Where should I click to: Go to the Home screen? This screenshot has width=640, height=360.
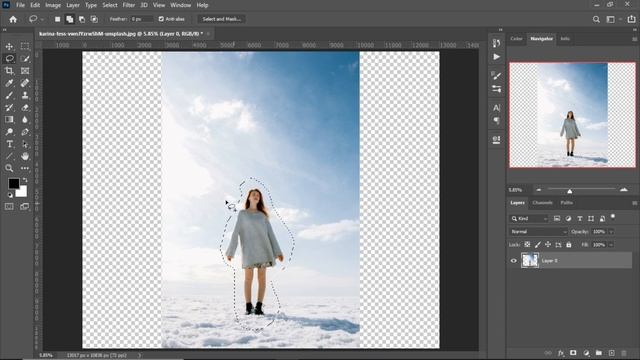click(13, 19)
